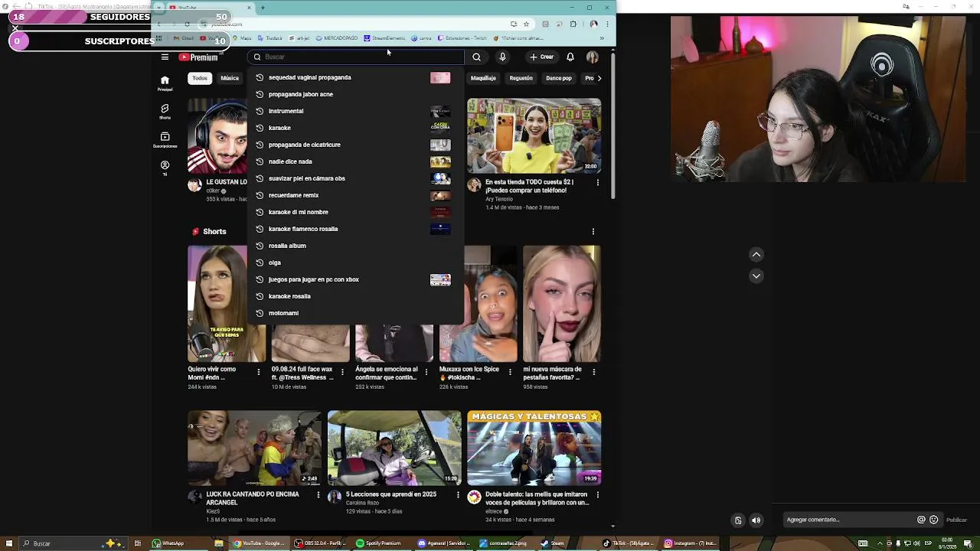Click Publicar to post TikTok comment
Screen dimensions: 980x551
[956, 520]
